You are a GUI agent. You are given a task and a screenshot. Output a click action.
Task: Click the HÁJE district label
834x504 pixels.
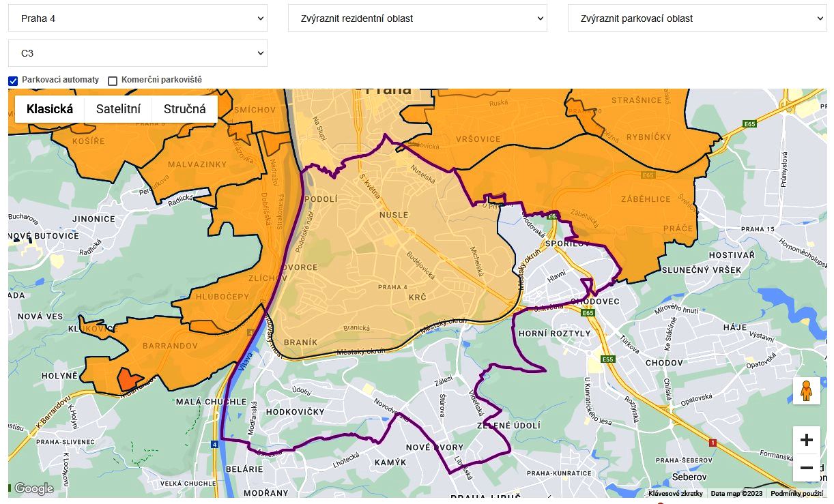[x=735, y=327]
